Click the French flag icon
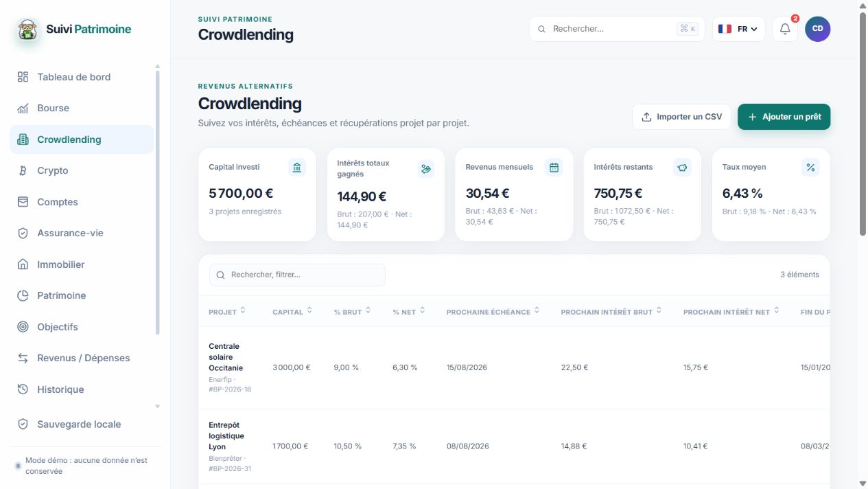The image size is (868, 489). 725,29
